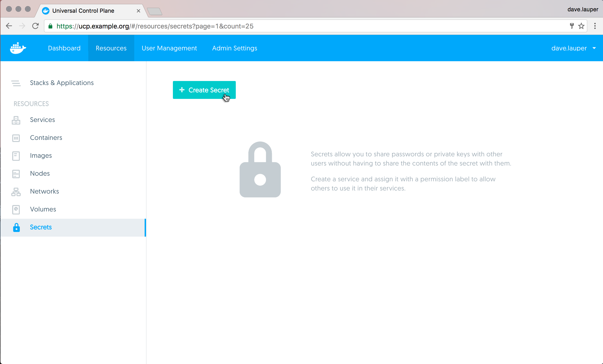
Task: Click the browser address bar URL
Action: pyautogui.click(x=155, y=26)
